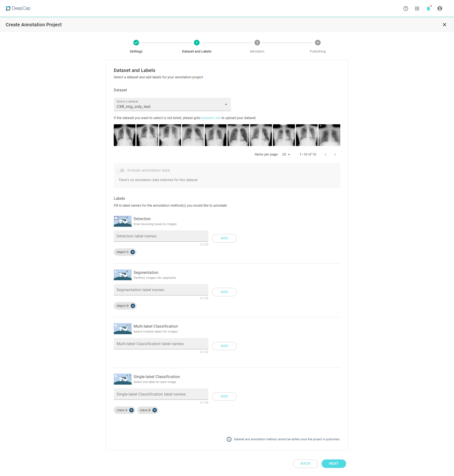This screenshot has width=454, height=476.
Task: Remove the object C label chip
Action: tap(133, 252)
